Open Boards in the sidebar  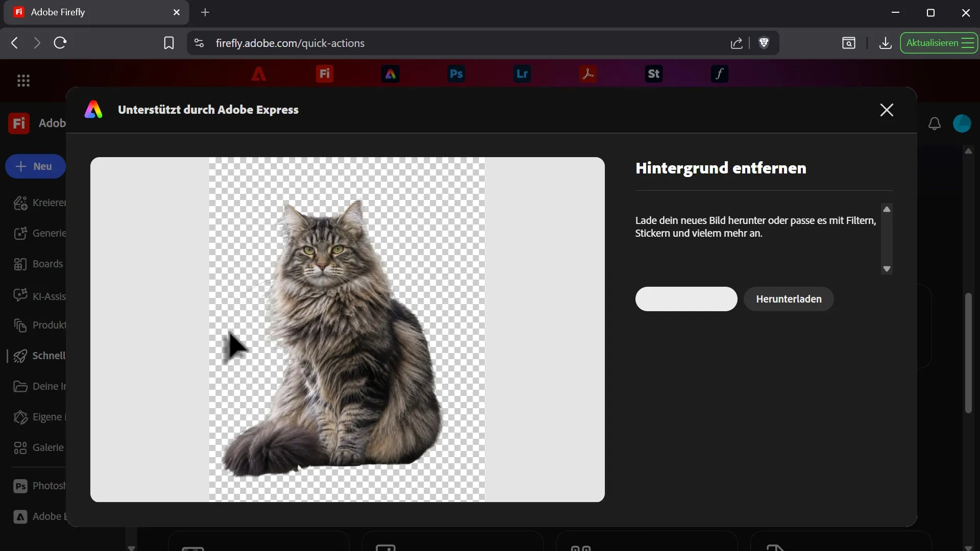click(x=38, y=264)
